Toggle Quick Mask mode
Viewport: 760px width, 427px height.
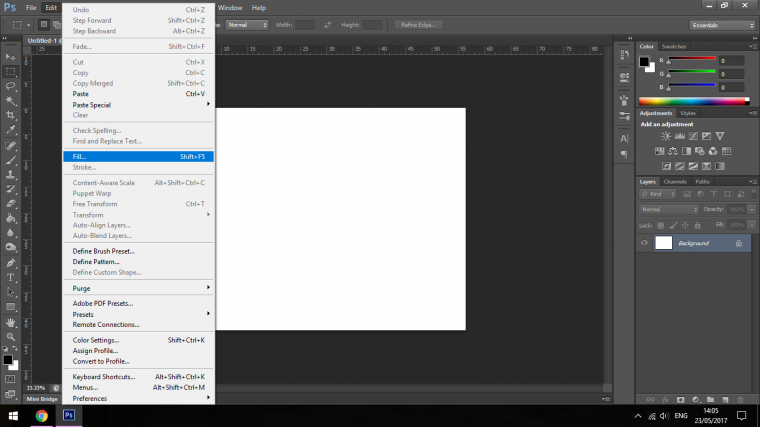[10, 379]
